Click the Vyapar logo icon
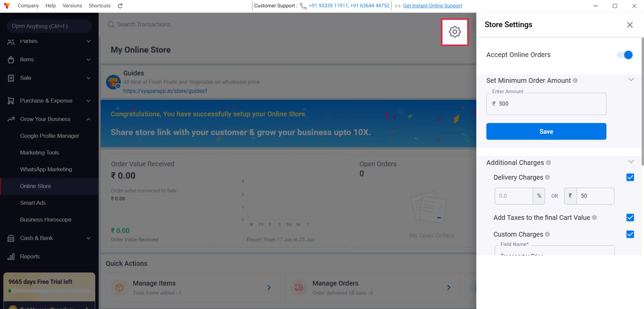The height and width of the screenshot is (309, 644). pos(7,6)
